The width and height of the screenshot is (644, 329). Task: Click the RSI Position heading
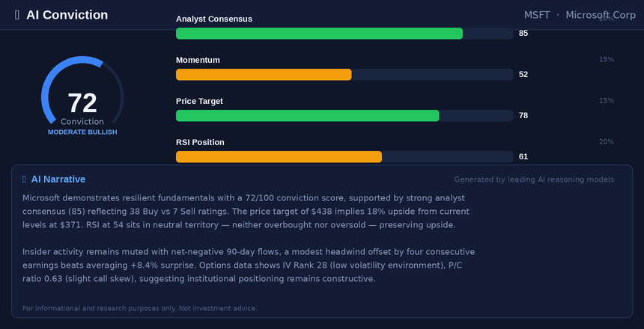[200, 142]
